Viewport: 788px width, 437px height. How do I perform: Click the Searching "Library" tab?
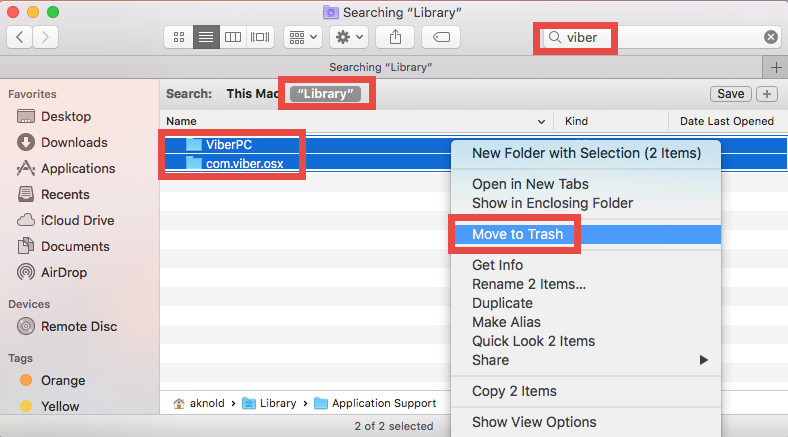tap(380, 67)
